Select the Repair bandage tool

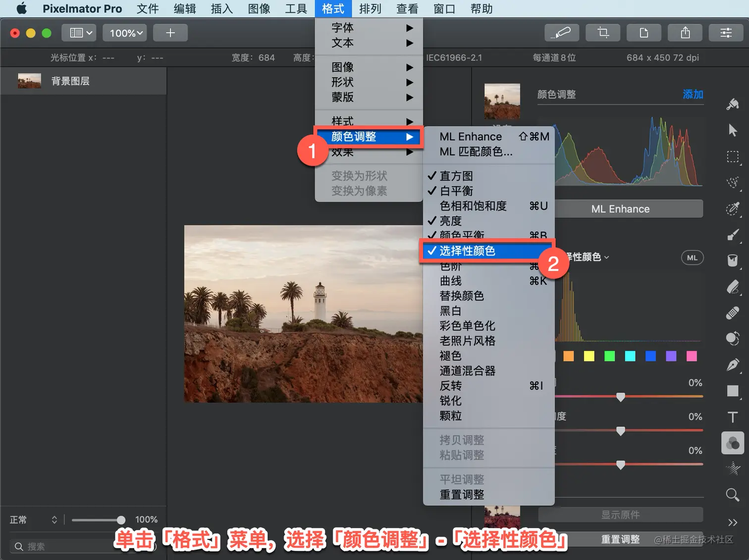(733, 313)
